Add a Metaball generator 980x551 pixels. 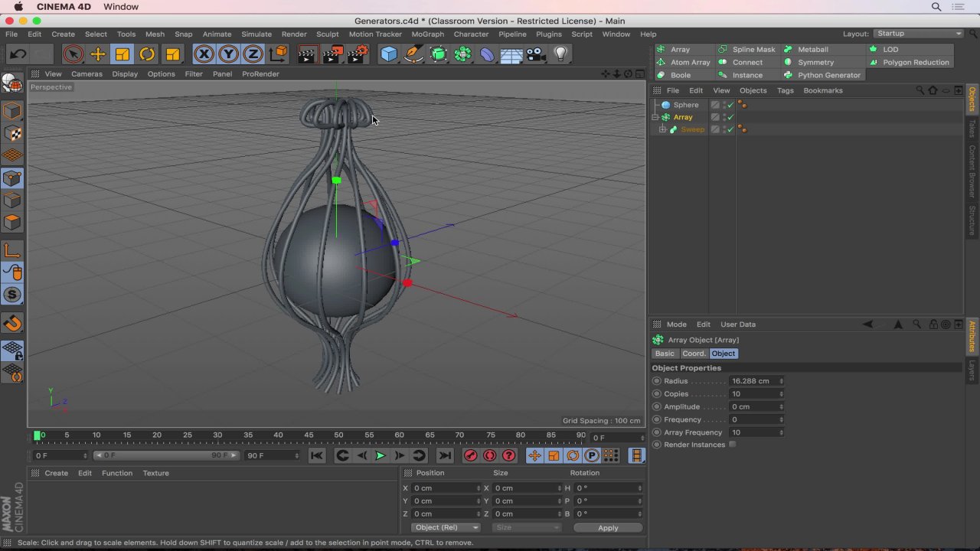click(x=806, y=49)
